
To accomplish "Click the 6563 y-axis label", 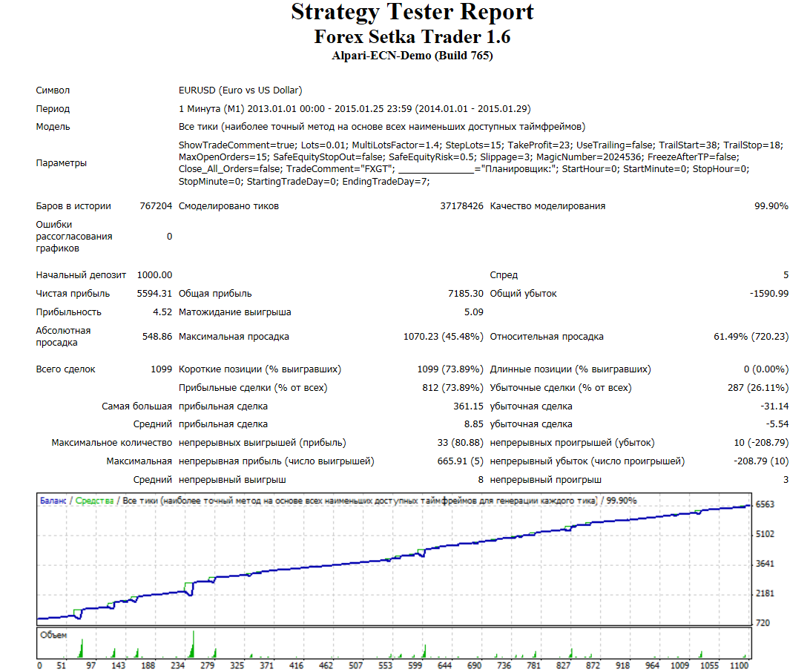I will (x=765, y=504).
